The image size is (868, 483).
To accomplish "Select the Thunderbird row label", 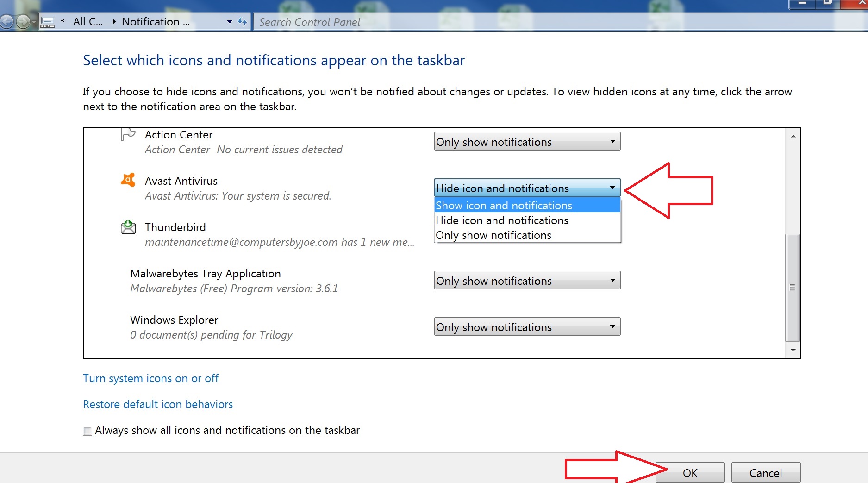I will (x=175, y=227).
